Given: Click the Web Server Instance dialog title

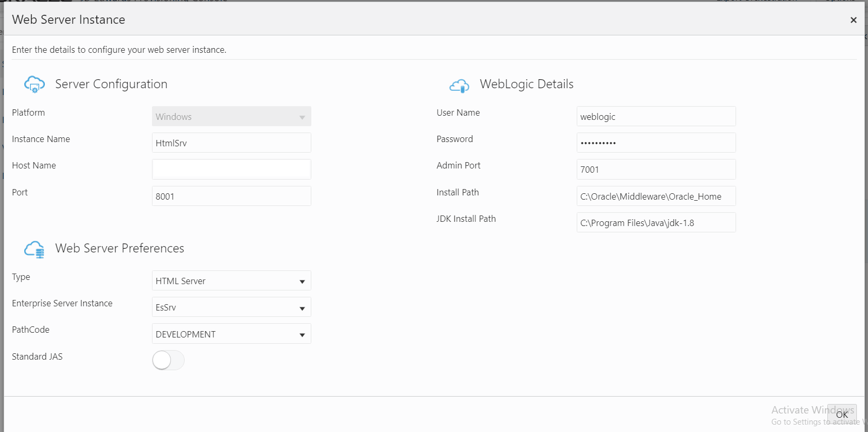Looking at the screenshot, I should tap(69, 20).
